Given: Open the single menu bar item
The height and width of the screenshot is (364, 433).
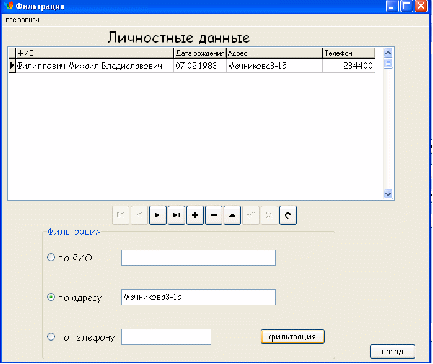Looking at the screenshot, I should pos(23,20).
